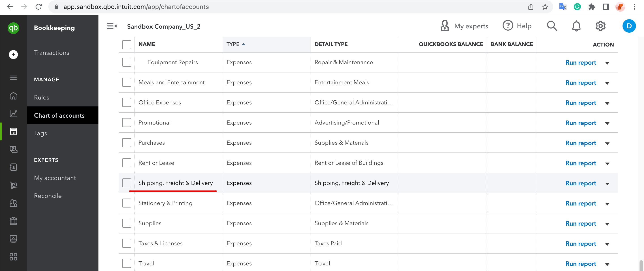Open the two people icon in left rail
Image resolution: width=644 pixels, height=271 pixels.
click(x=13, y=203)
